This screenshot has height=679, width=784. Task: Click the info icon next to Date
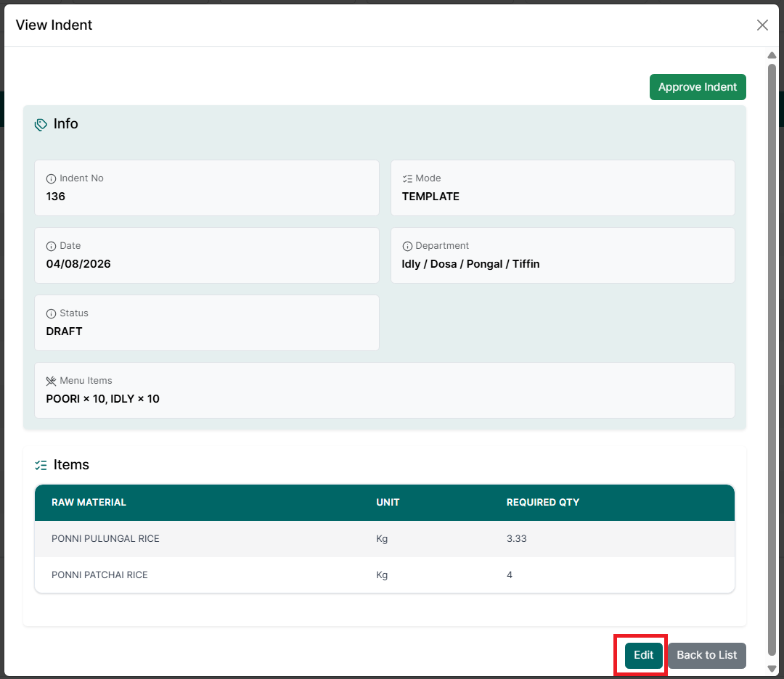51,247
